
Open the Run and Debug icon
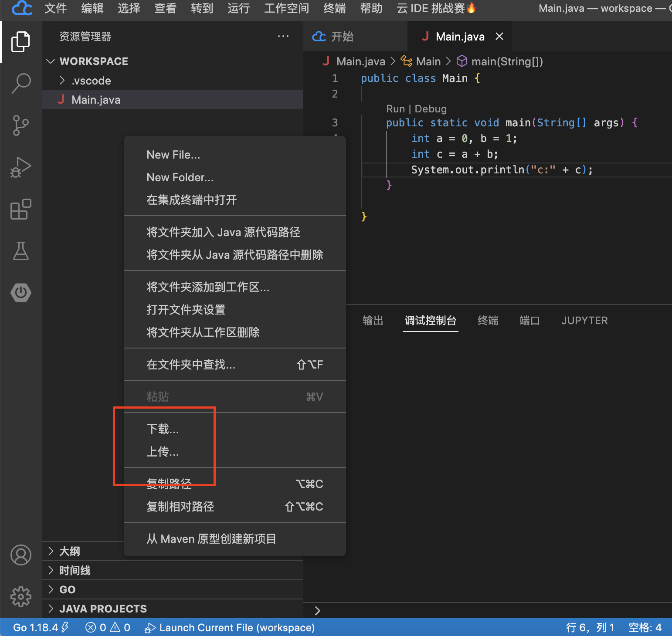(20, 167)
